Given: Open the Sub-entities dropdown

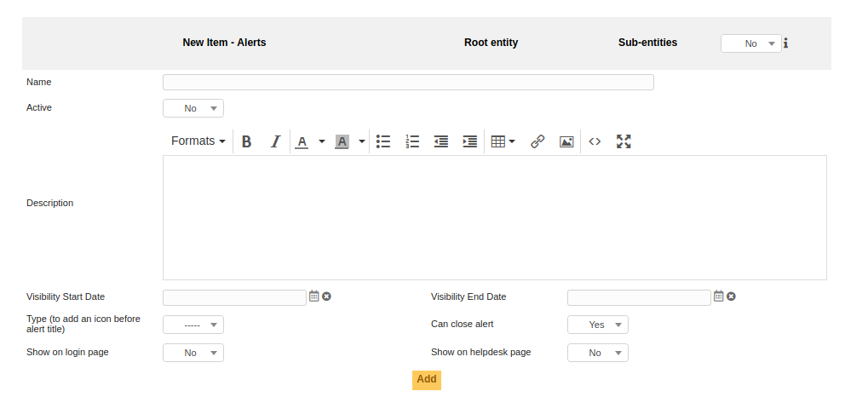Looking at the screenshot, I should point(750,43).
